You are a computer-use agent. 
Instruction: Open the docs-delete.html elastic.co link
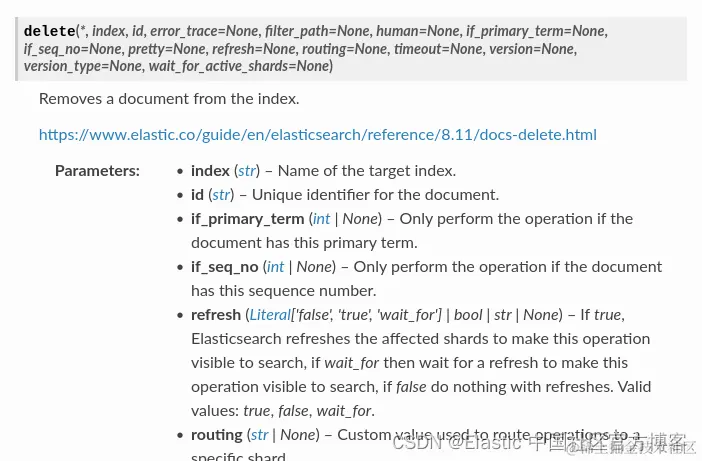coord(317,135)
